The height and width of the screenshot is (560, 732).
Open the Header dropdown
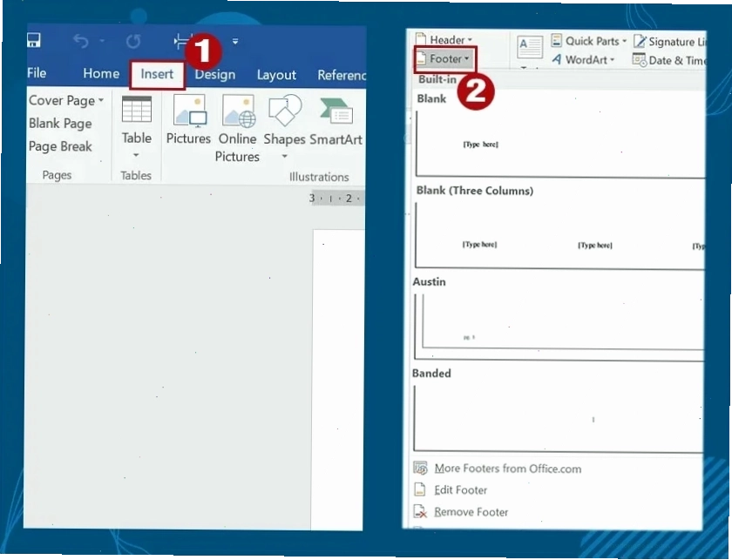444,40
